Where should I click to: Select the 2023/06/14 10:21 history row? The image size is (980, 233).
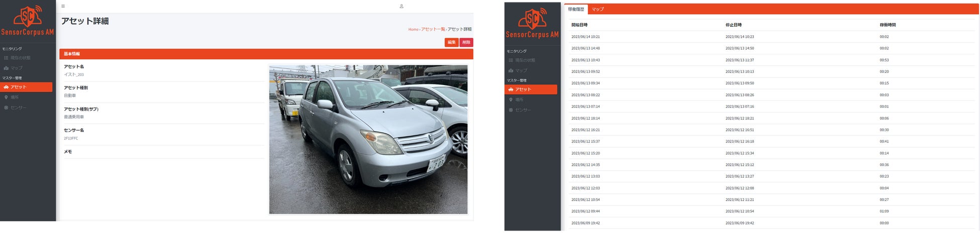(771, 37)
